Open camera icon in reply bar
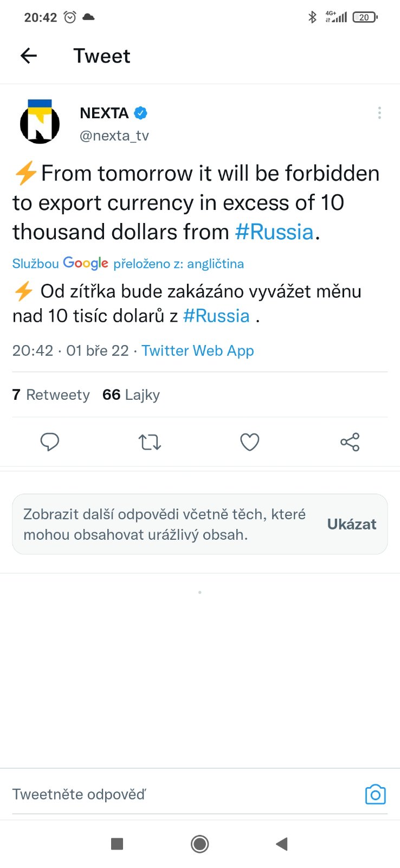The width and height of the screenshot is (400, 868). pos(375,794)
